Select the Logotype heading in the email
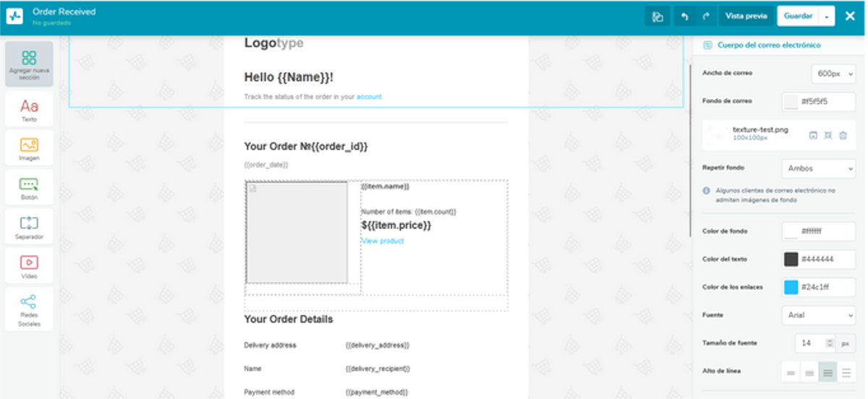Screen dimensions: 868x399 pyautogui.click(x=274, y=43)
